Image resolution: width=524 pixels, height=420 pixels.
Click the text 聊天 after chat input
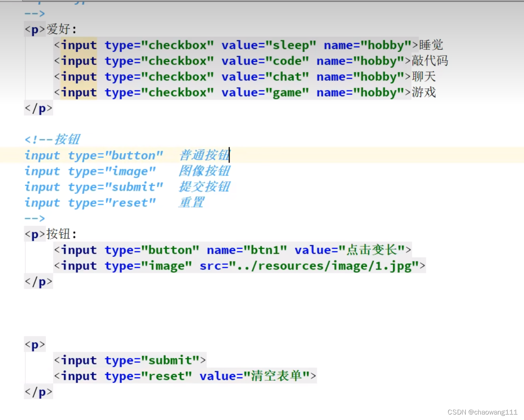tap(423, 76)
